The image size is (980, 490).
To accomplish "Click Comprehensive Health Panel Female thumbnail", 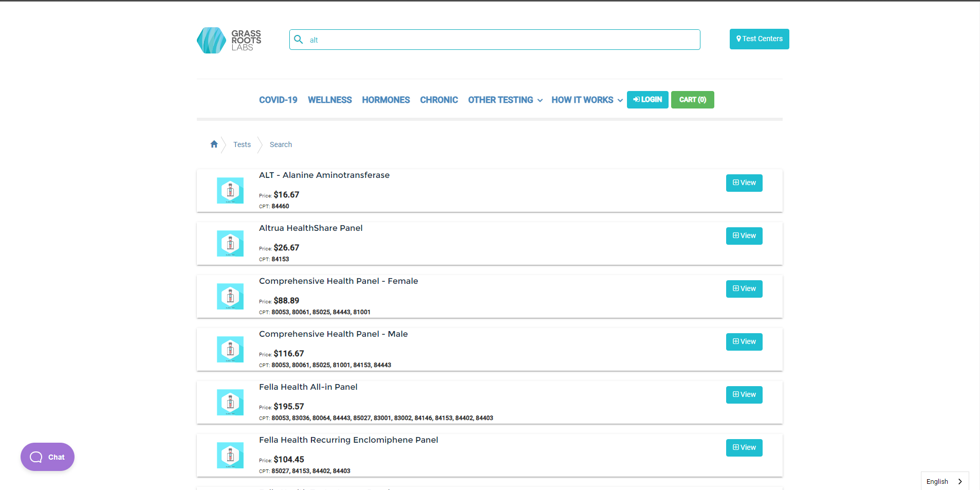I will point(230,297).
